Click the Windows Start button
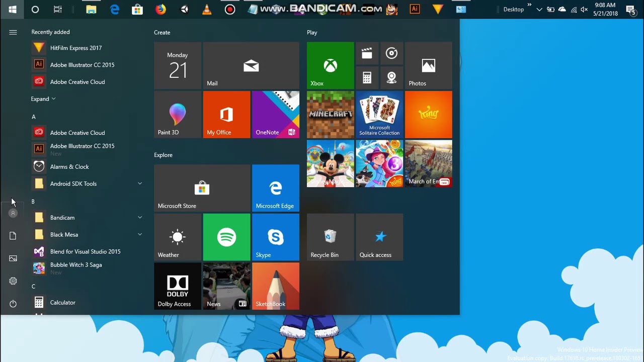 point(12,9)
